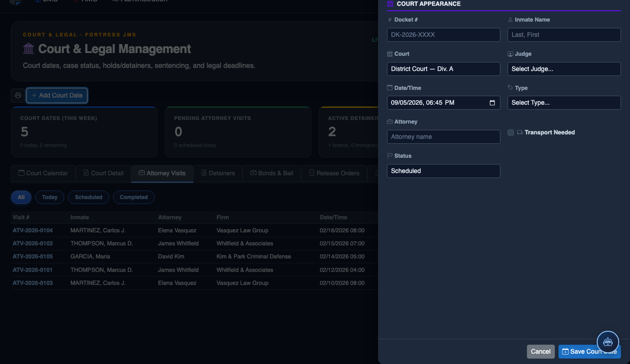Click the Bonds & Bail tab icon
The image size is (630, 364).
point(253,173)
